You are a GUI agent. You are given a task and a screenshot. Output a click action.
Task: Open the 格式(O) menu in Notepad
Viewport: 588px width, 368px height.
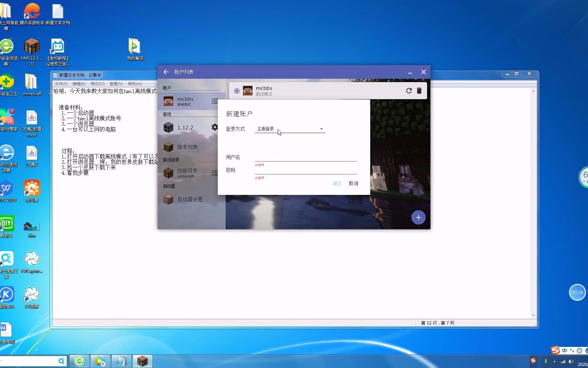(x=97, y=84)
